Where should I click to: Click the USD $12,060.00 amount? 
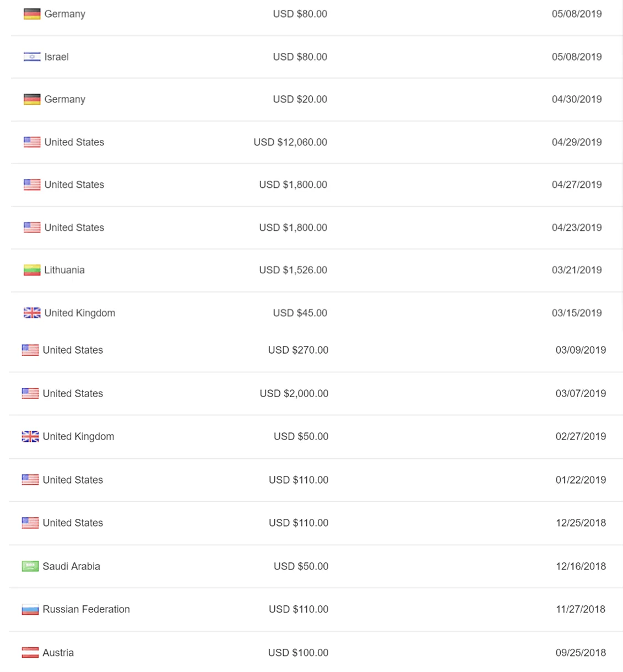[x=290, y=142]
